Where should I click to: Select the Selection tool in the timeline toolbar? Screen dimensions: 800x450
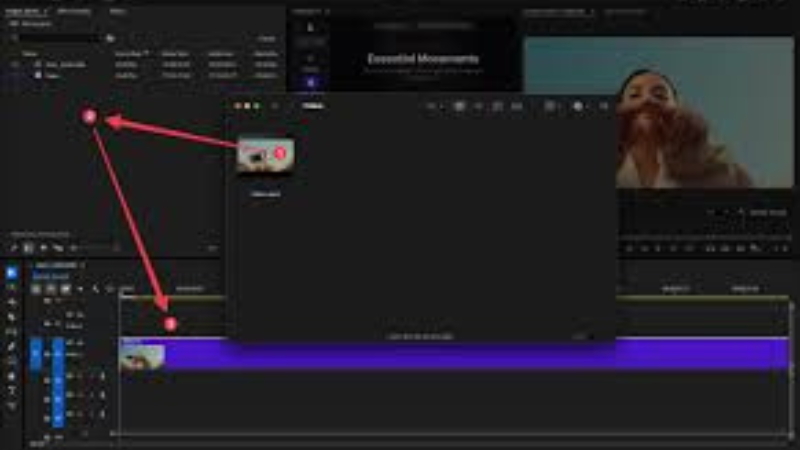click(12, 272)
